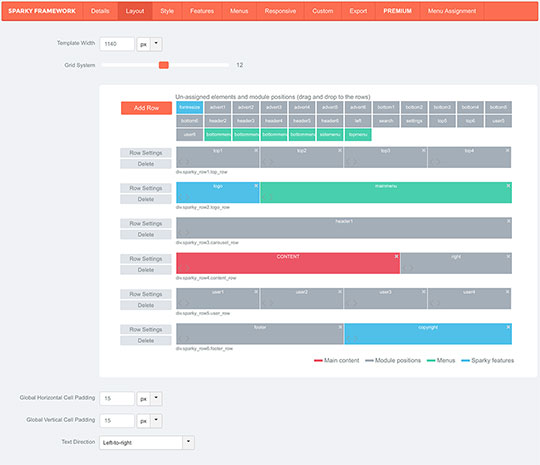Image resolution: width=540 pixels, height=465 pixels.
Task: Click the Template Width input field
Action: (x=117, y=44)
